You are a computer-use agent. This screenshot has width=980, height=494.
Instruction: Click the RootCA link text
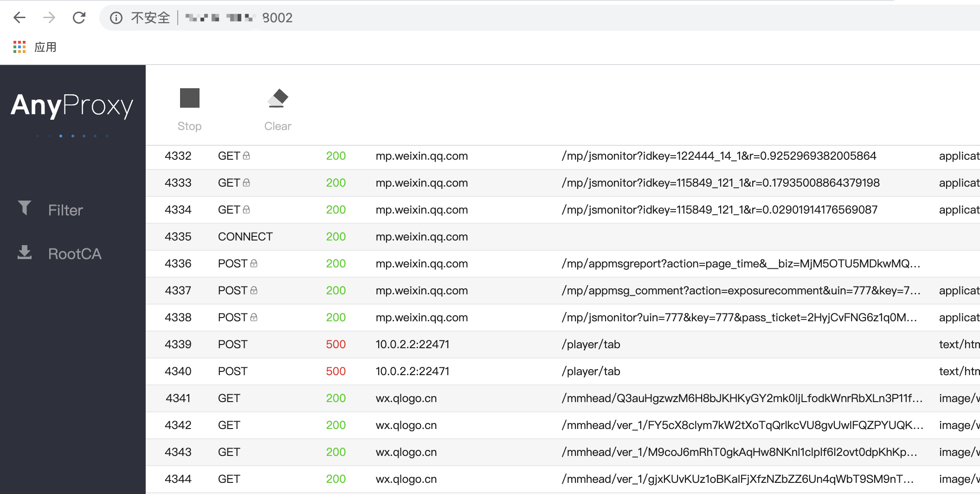tap(75, 253)
